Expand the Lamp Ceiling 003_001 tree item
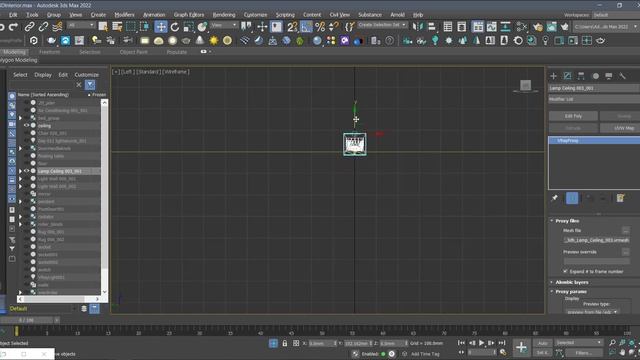The height and width of the screenshot is (360, 640). pos(20,171)
